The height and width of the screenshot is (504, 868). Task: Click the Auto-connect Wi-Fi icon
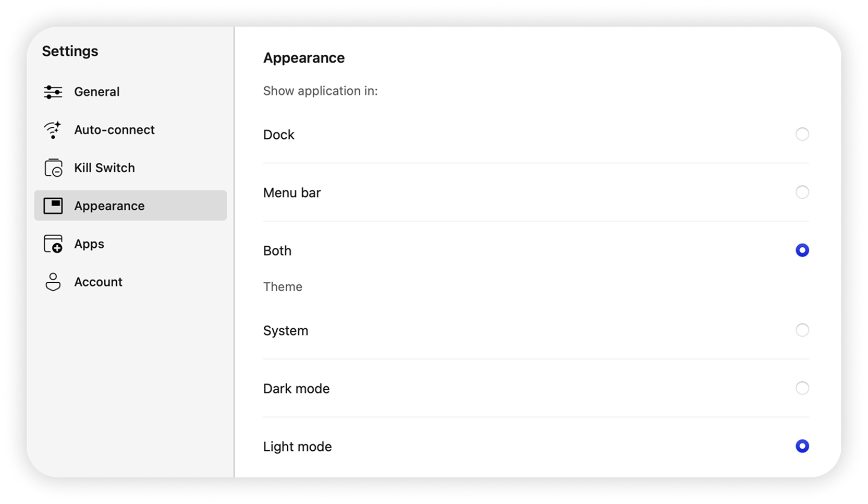53,130
